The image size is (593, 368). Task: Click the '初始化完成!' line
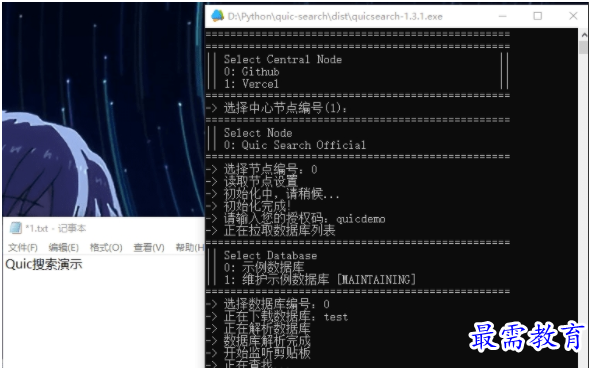click(248, 206)
